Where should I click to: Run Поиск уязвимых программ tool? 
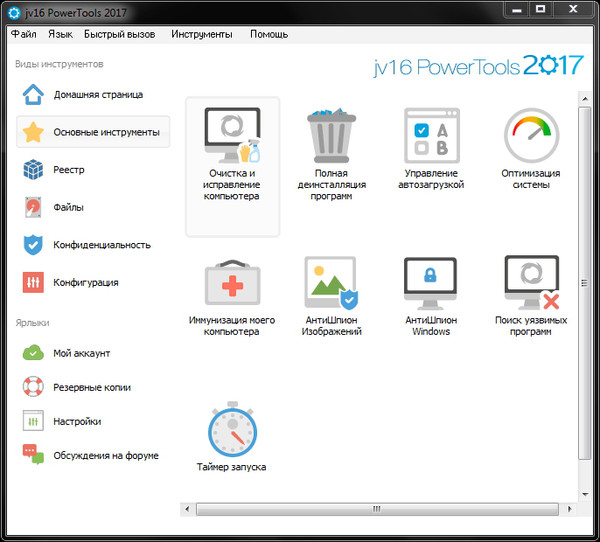tap(530, 284)
